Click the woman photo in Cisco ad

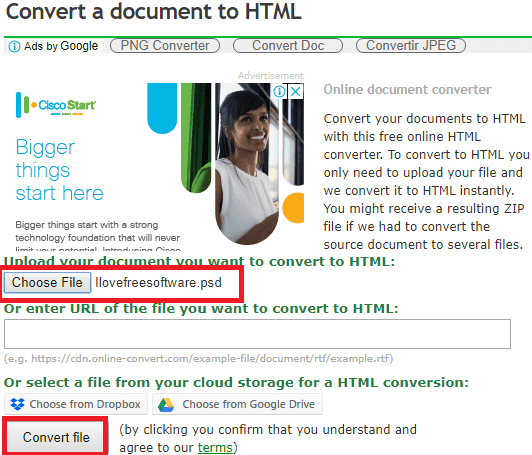248,164
